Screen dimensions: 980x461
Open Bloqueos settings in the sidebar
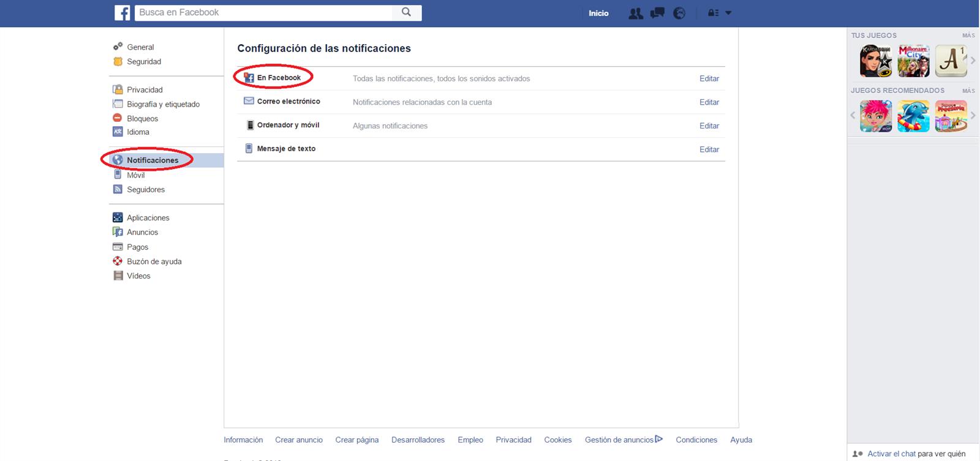pyautogui.click(x=142, y=119)
